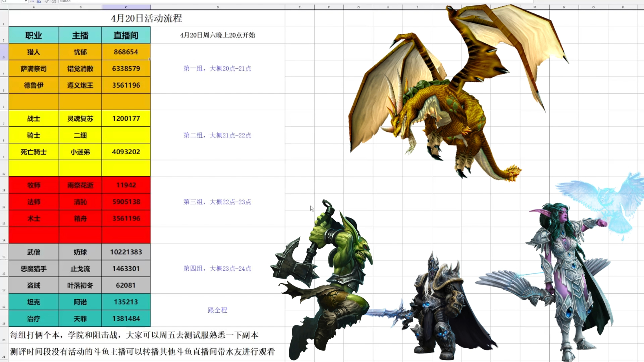Viewport: 644px width, 362px height.
Task: Select cell containing 1200177
Action: (x=126, y=118)
